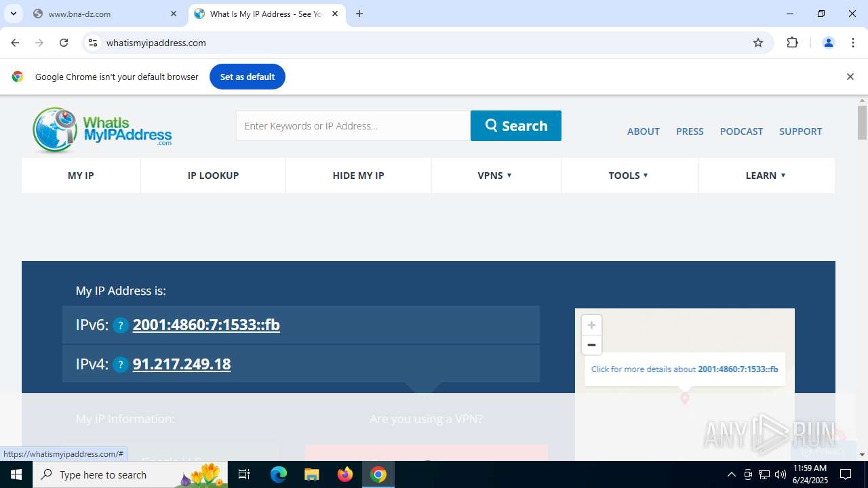Open the Windows Start menu

(16, 474)
